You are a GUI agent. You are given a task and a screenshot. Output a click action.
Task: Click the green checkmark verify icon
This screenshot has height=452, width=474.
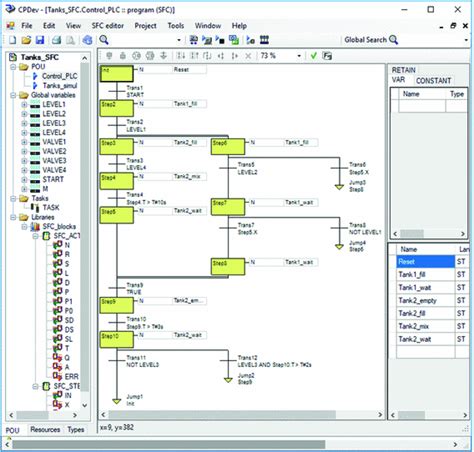313,56
